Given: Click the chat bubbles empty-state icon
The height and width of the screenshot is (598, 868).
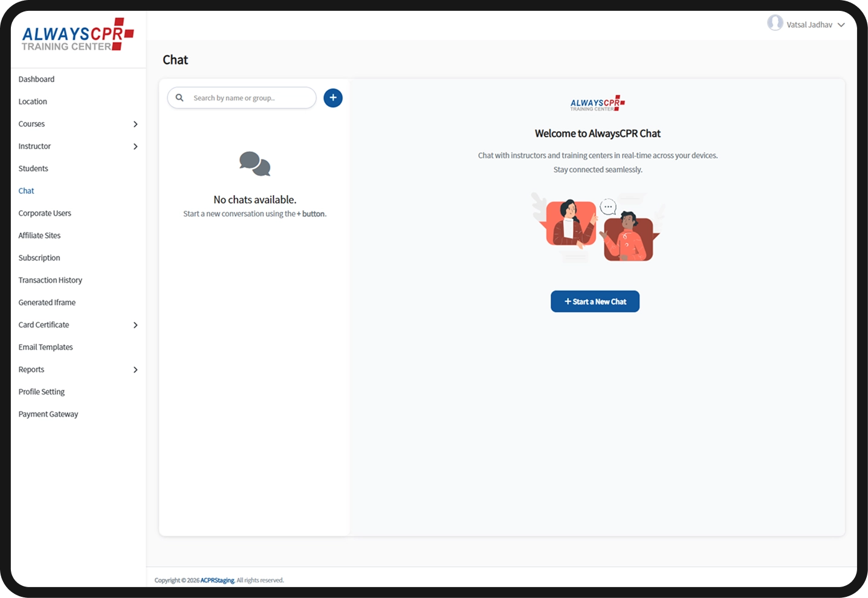Looking at the screenshot, I should point(254,164).
